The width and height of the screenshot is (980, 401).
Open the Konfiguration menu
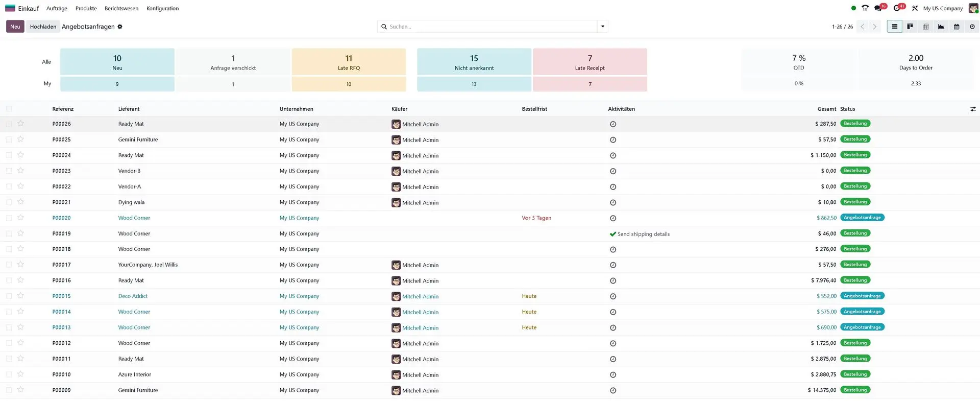162,8
